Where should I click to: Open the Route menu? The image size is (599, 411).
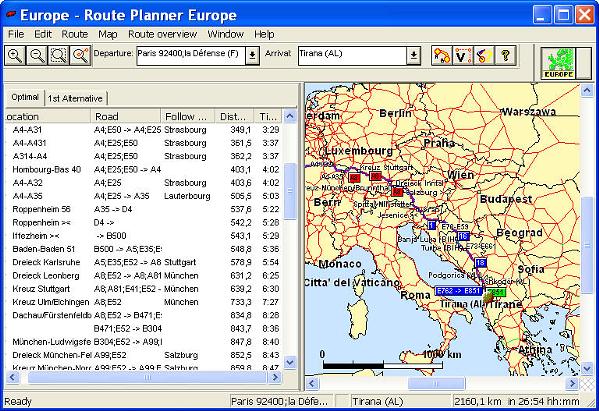click(x=75, y=34)
